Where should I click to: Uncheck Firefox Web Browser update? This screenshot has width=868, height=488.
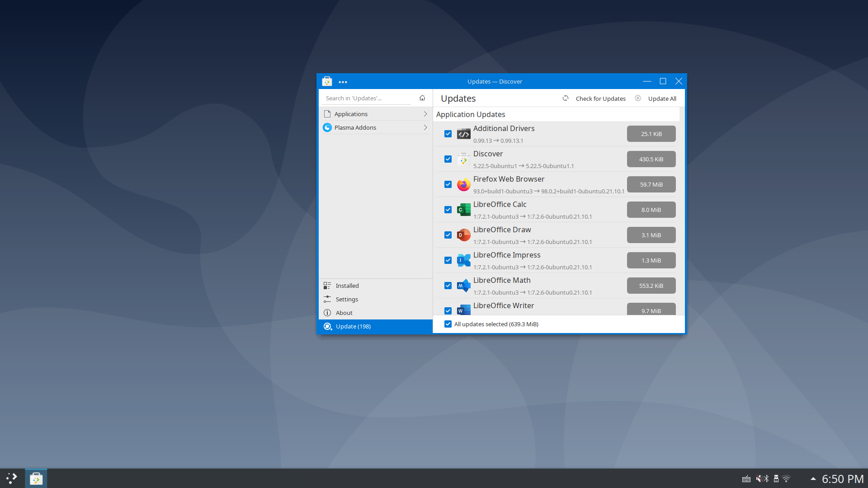pos(448,184)
